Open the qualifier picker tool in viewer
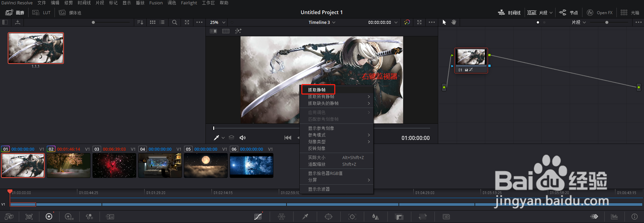Image resolution: width=644 pixels, height=223 pixels. click(217, 138)
